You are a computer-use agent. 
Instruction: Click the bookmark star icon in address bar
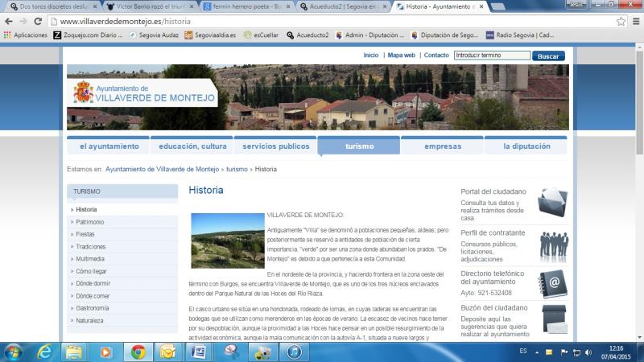click(621, 22)
